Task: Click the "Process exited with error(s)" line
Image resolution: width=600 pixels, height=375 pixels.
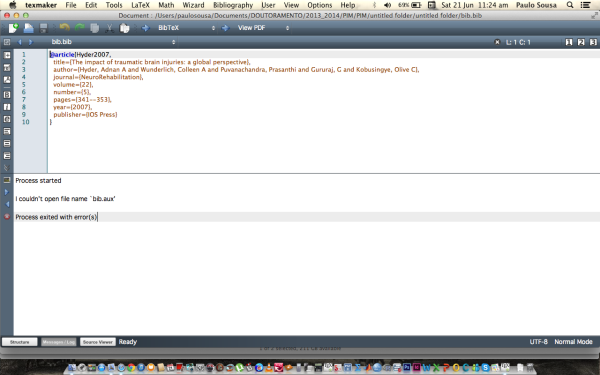Action: (x=56, y=217)
